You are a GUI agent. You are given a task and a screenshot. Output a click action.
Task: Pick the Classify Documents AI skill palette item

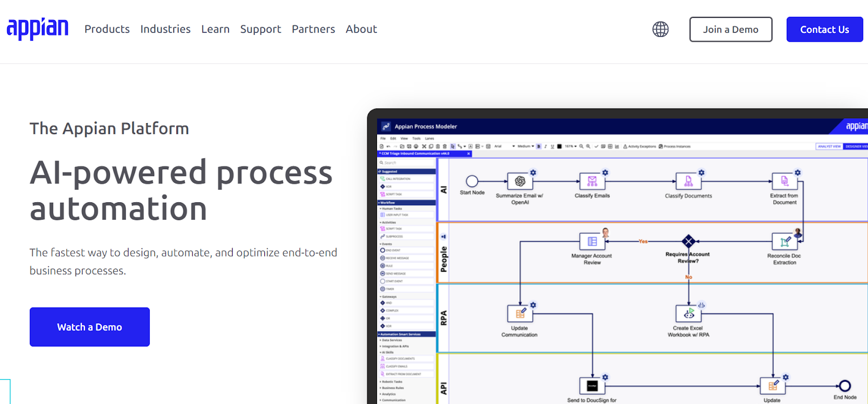pyautogui.click(x=407, y=358)
